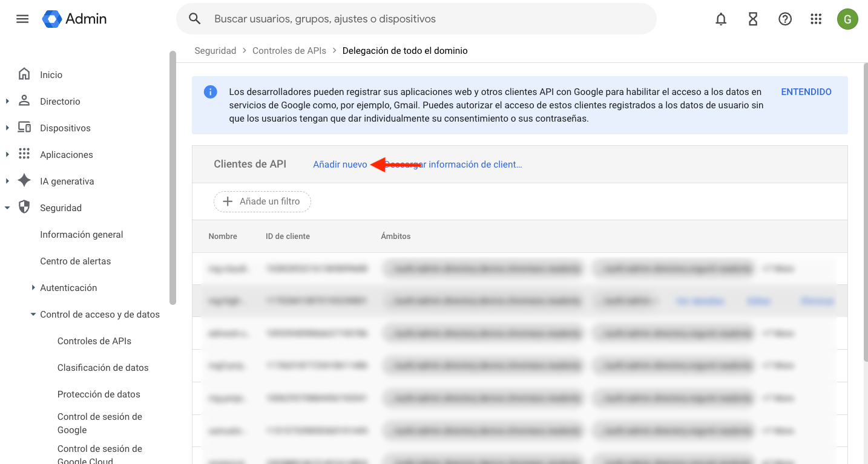Viewport: 868px width, 464px height.
Task: Click the Inicio home icon
Action: [24, 74]
